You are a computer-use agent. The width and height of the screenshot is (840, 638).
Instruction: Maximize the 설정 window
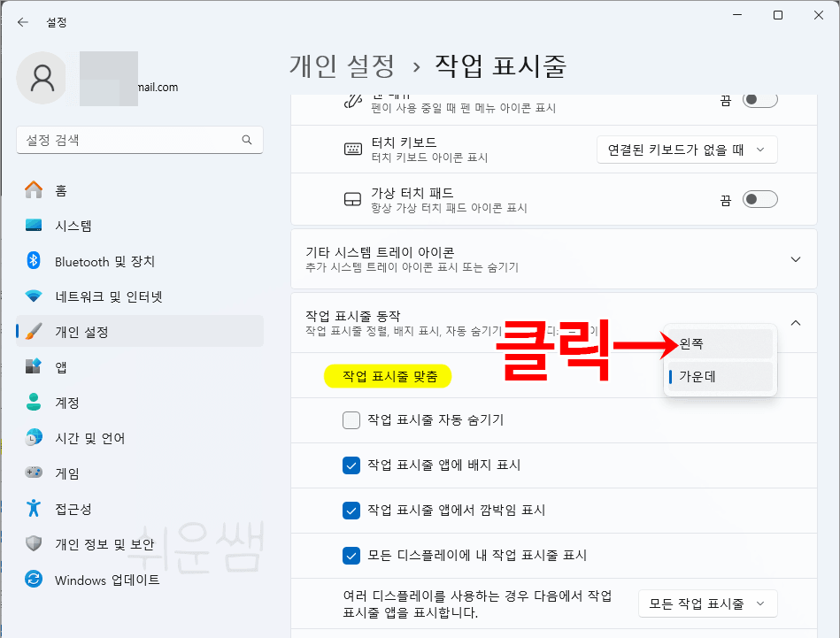coord(778,15)
